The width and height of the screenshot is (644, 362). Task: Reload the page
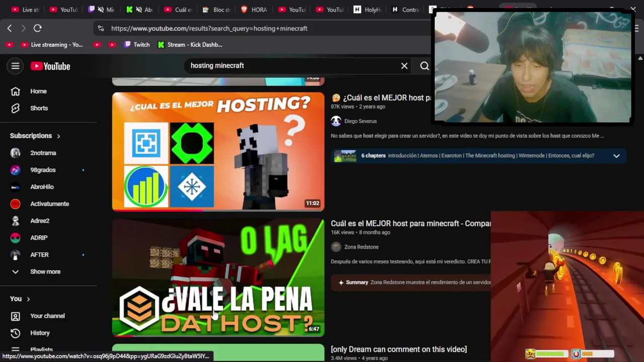pos(38,28)
